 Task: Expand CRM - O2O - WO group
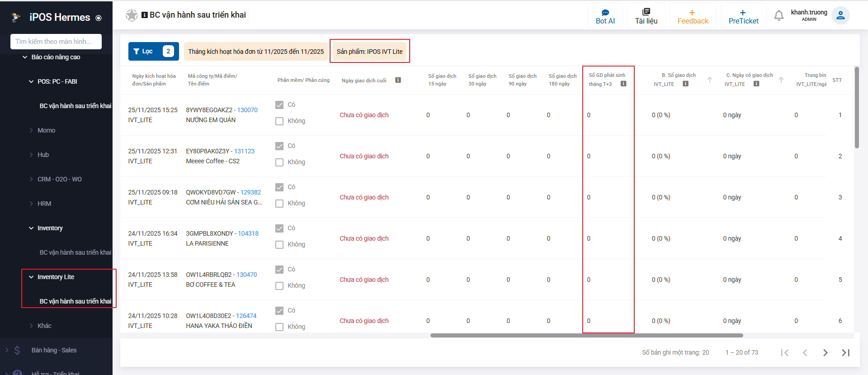tap(31, 179)
